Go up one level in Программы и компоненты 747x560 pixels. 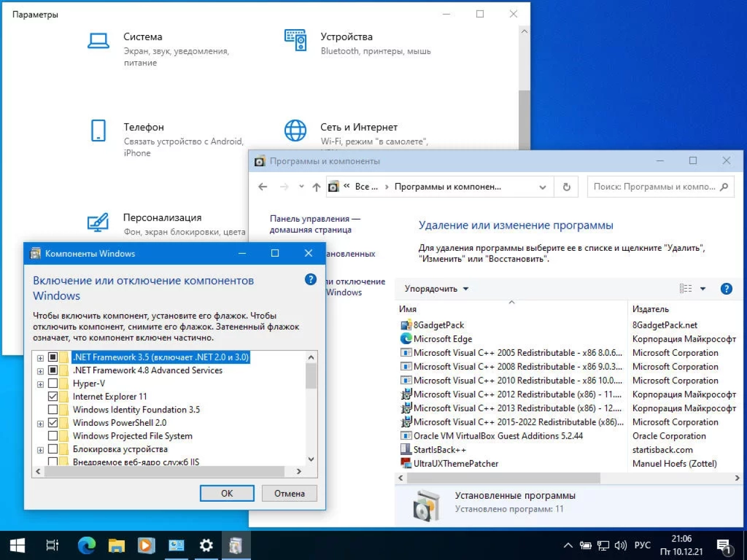[316, 187]
